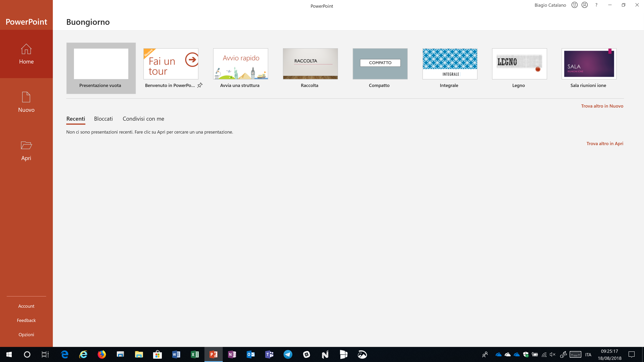Open help with the question mark icon
The height and width of the screenshot is (362, 644).
coord(596,5)
